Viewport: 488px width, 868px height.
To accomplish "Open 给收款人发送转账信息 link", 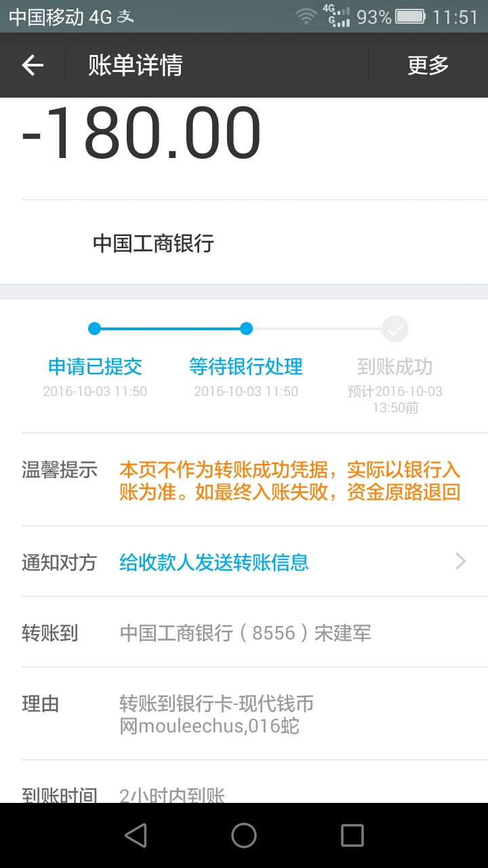I will 214,562.
